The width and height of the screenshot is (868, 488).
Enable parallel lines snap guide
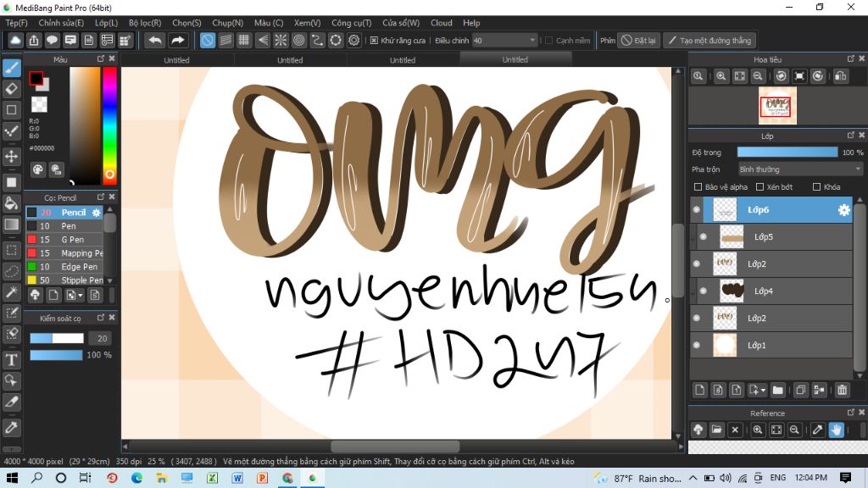225,41
